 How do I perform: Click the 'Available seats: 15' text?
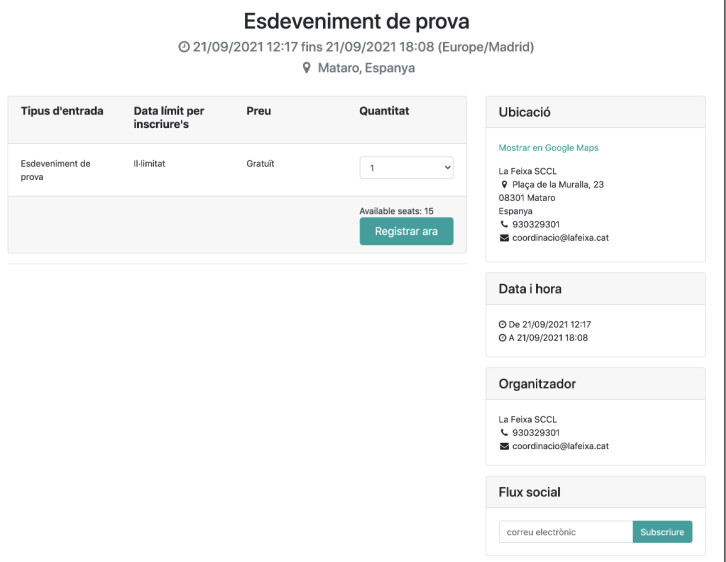coord(396,211)
